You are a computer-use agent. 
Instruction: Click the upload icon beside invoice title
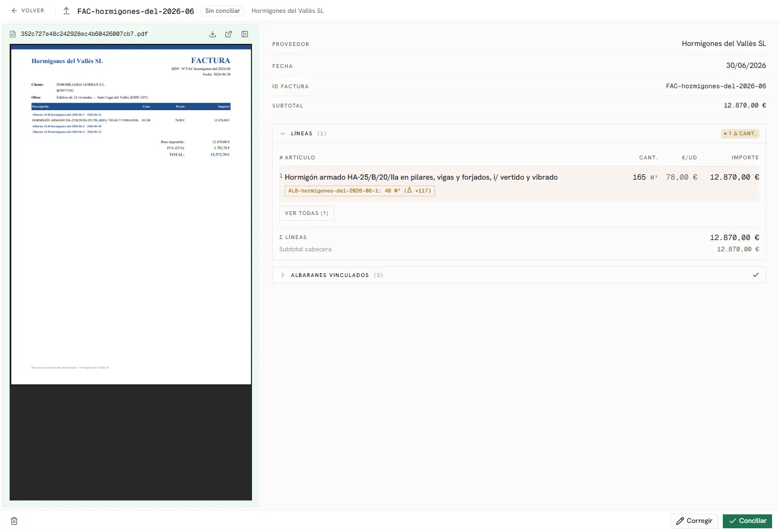(66, 11)
